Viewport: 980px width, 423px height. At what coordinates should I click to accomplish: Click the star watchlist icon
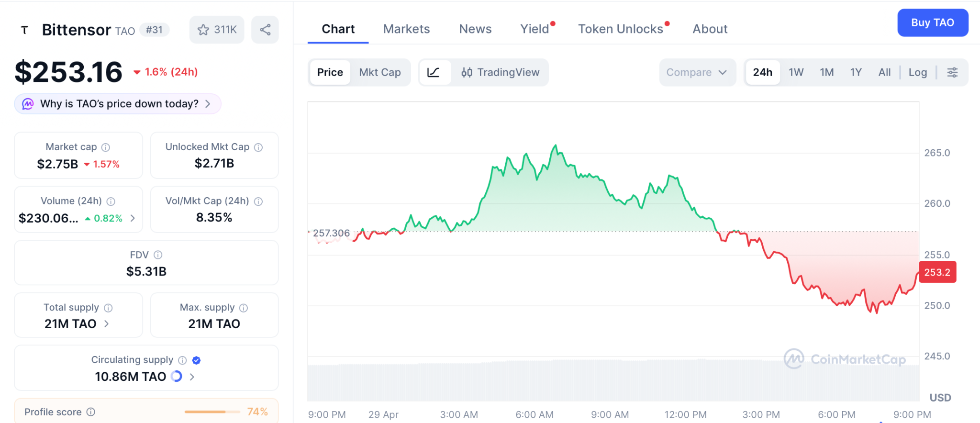[x=203, y=30]
